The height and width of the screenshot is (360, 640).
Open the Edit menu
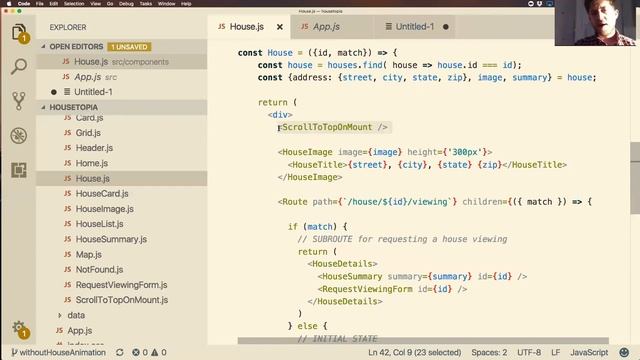pos(53,3)
